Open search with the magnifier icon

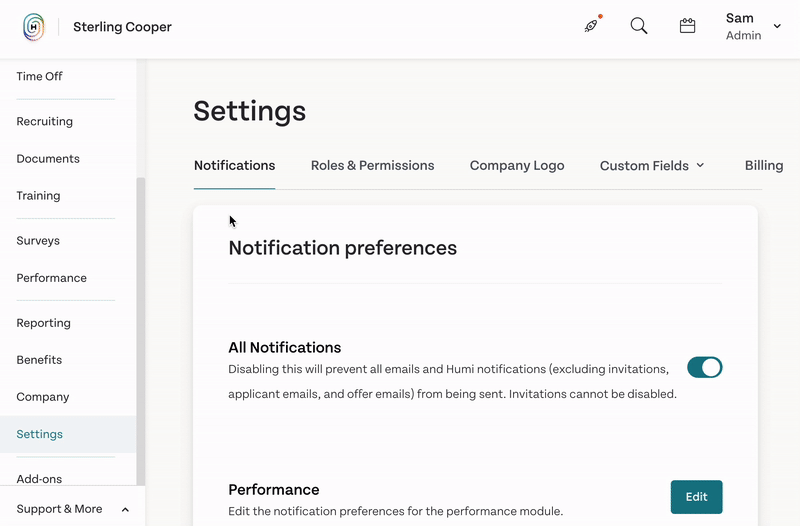pyautogui.click(x=639, y=26)
